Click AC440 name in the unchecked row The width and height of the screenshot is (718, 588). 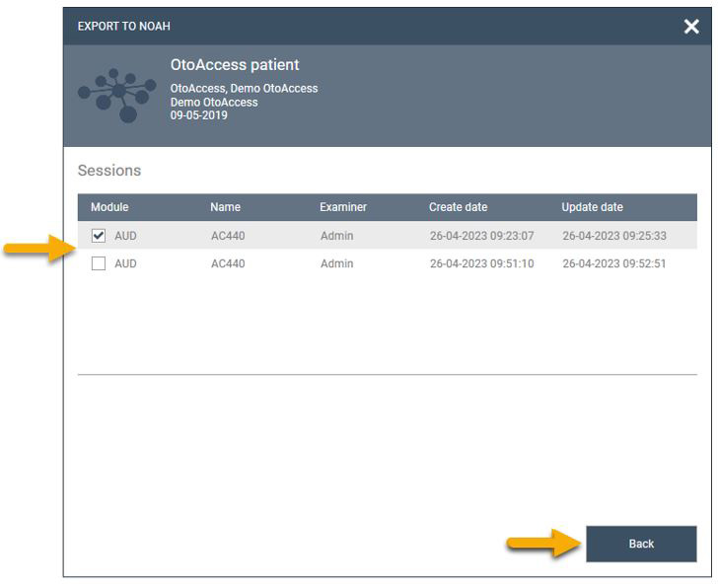pyautogui.click(x=228, y=263)
